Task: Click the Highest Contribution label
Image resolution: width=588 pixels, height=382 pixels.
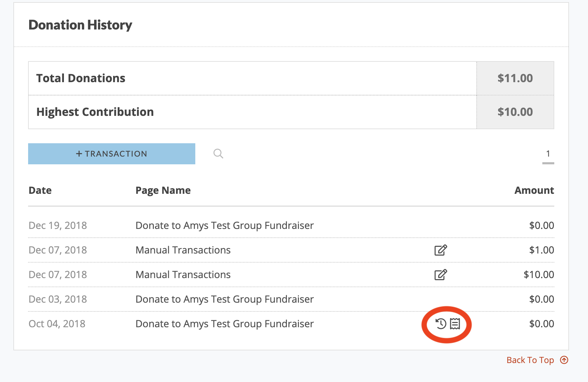Action: point(95,112)
